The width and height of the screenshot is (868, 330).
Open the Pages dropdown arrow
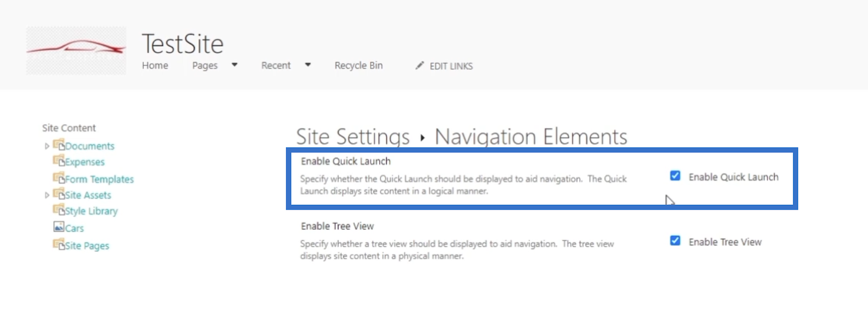click(234, 64)
